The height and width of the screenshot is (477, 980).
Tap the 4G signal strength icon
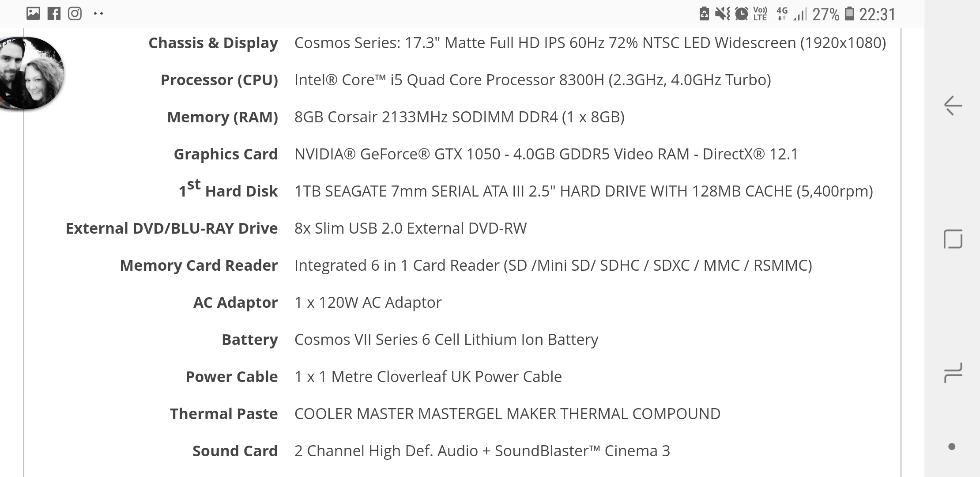pyautogui.click(x=792, y=14)
